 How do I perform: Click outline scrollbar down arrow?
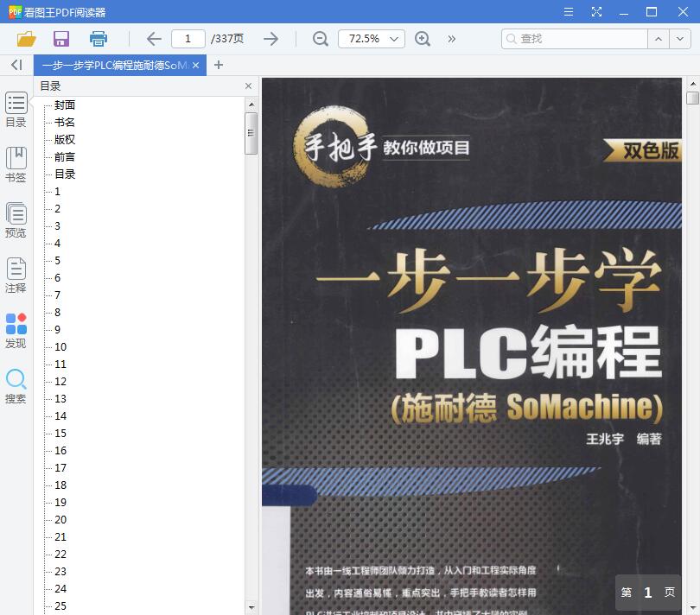coord(251,607)
